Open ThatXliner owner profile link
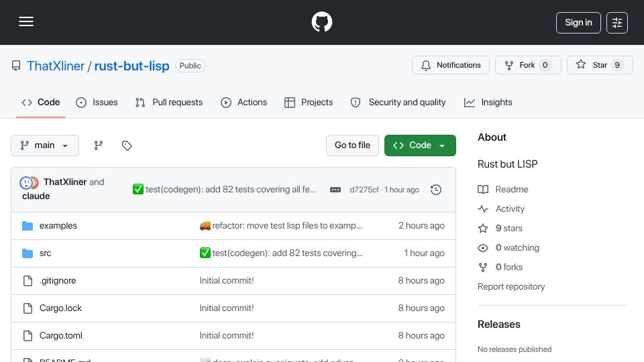 (x=56, y=66)
